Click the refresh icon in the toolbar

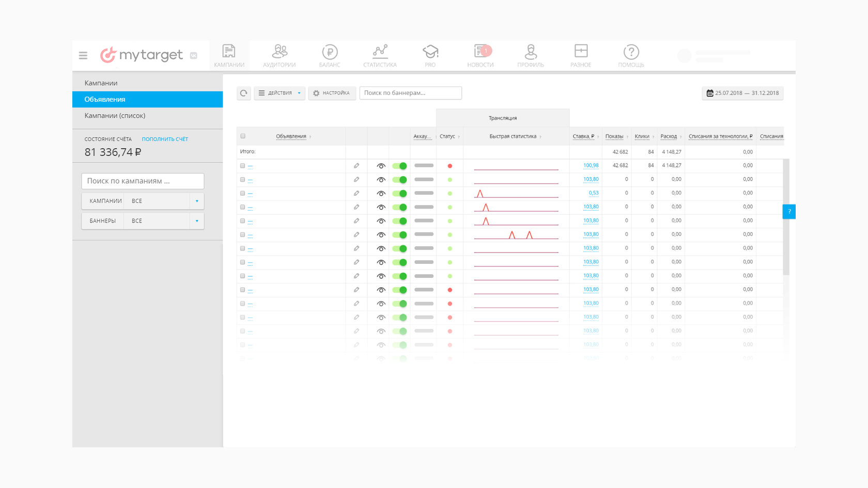pyautogui.click(x=244, y=93)
